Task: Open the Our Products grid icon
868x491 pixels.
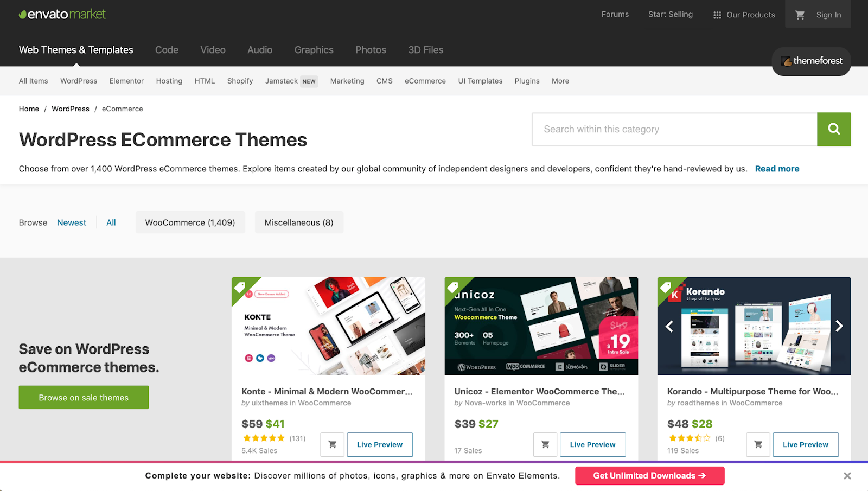Action: [717, 15]
